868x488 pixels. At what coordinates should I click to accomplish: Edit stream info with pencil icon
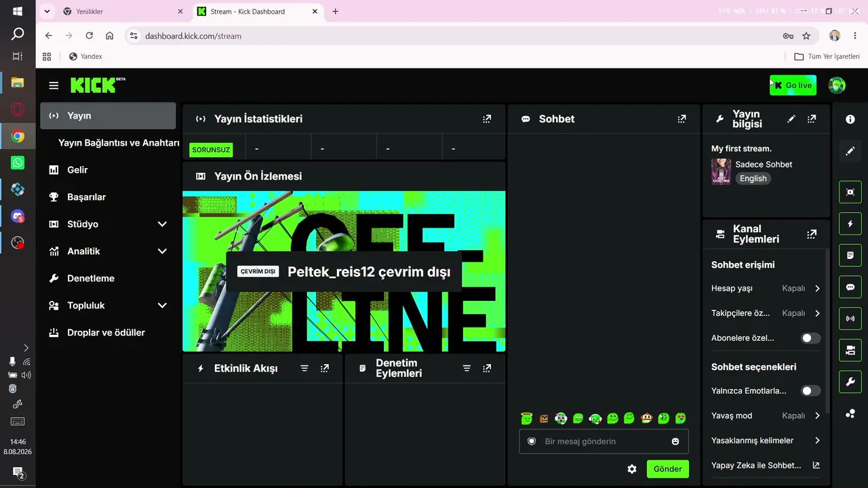tap(791, 119)
